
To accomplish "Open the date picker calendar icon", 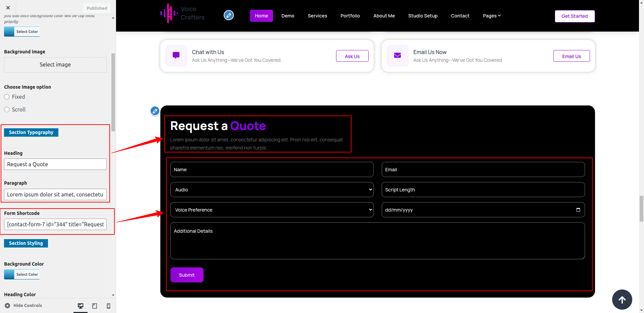I will tap(578, 210).
